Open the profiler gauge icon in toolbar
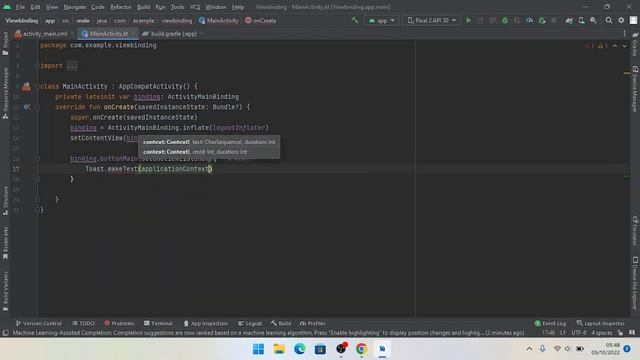640x360 pixels. coord(529,20)
